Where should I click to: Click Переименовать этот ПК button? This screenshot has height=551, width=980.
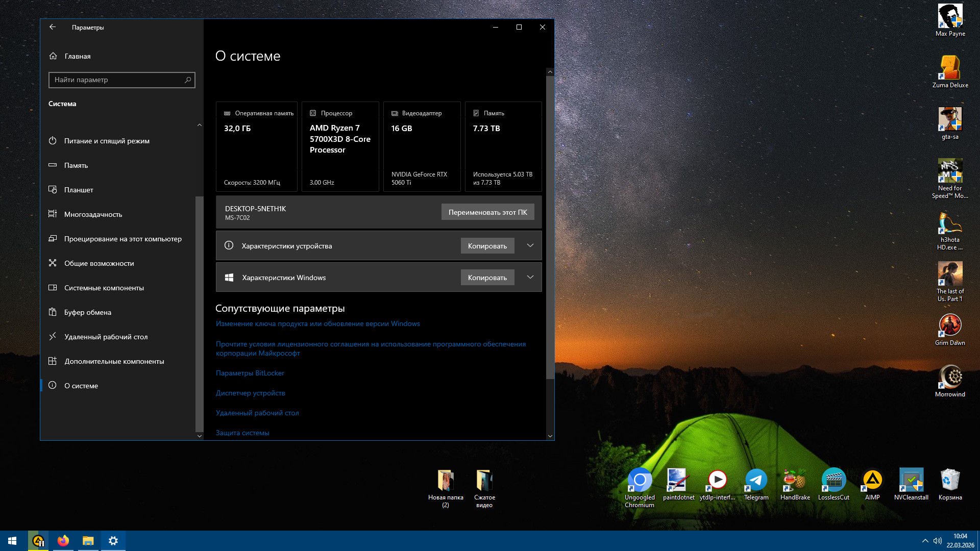487,212
